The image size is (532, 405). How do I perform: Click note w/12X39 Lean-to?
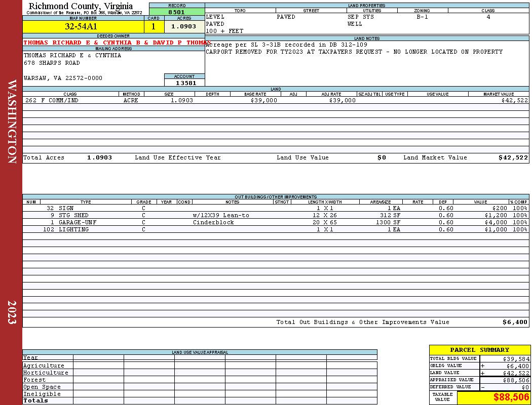pyautogui.click(x=221, y=215)
